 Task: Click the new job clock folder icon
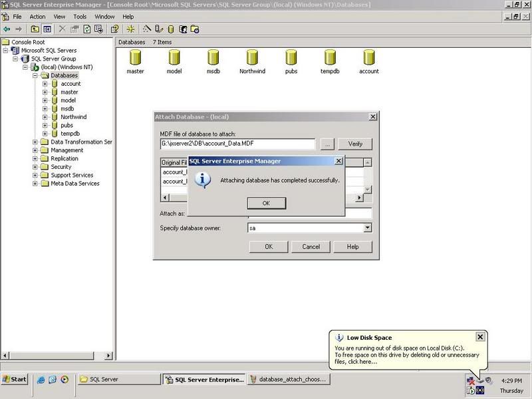(195, 29)
